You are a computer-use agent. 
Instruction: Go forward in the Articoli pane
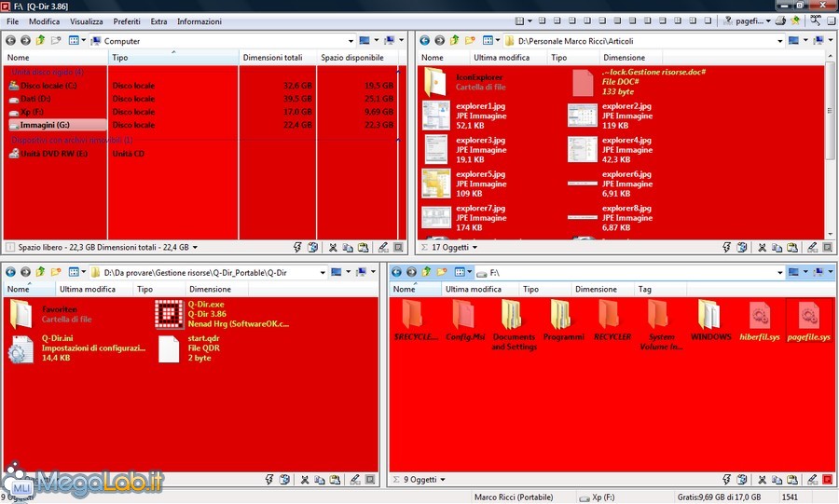tap(439, 41)
